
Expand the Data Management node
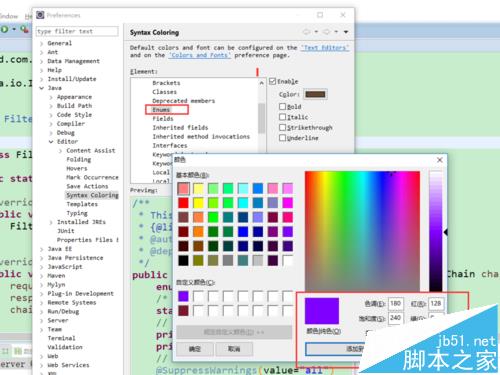click(x=42, y=61)
